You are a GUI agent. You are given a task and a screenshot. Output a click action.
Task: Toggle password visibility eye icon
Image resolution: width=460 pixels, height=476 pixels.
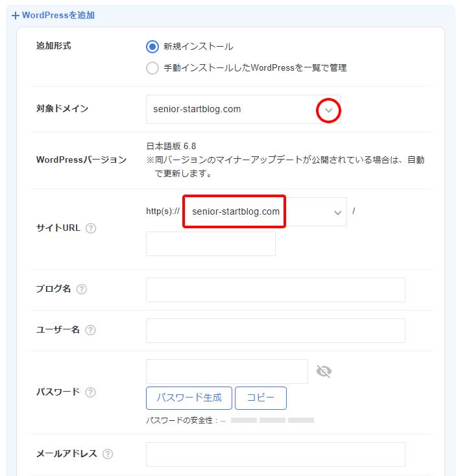[324, 372]
